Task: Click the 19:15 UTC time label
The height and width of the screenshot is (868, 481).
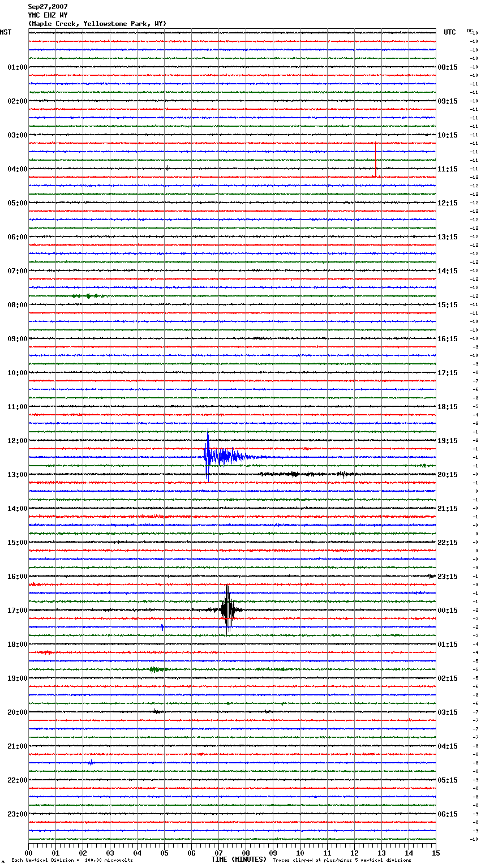Action: click(x=448, y=441)
